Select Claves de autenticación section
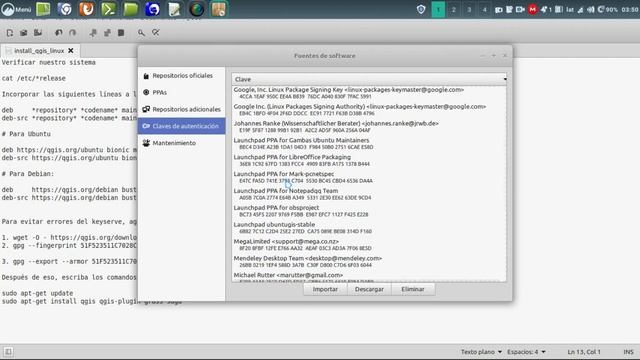The height and width of the screenshot is (360, 640). [x=182, y=126]
